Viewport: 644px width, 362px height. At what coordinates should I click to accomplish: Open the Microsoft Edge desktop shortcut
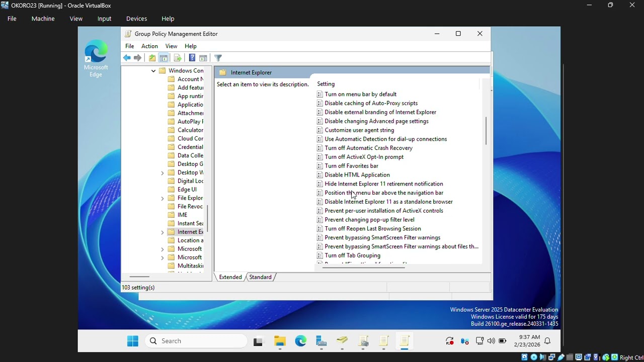click(x=96, y=58)
